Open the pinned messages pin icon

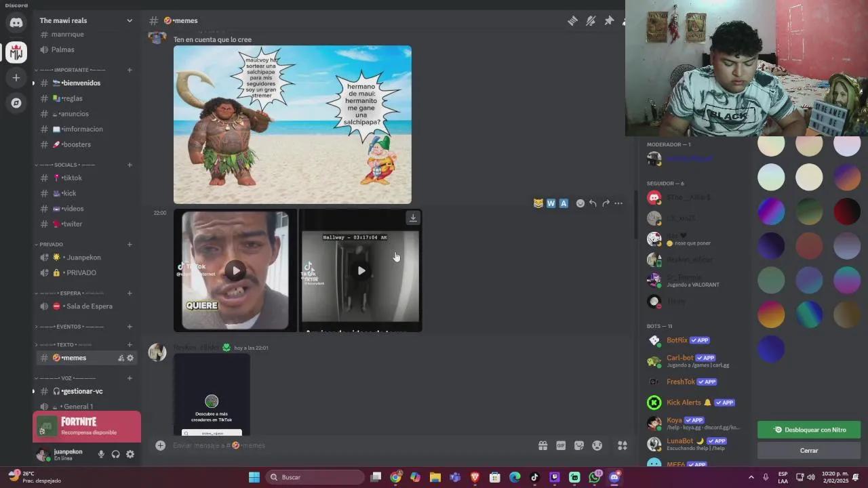tap(609, 21)
